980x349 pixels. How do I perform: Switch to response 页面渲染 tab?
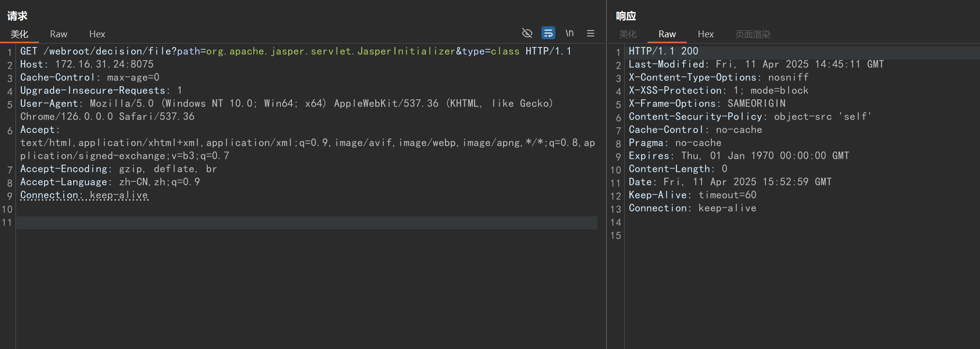coord(752,34)
